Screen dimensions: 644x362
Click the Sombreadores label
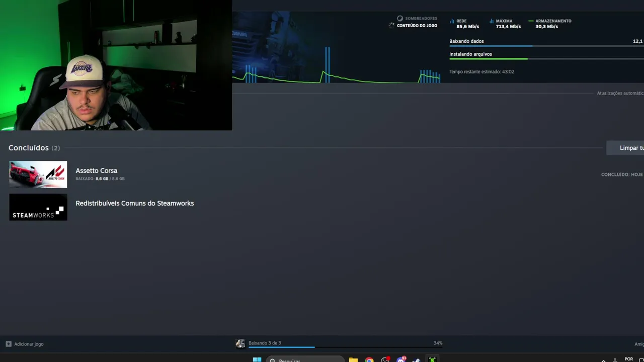click(x=421, y=19)
